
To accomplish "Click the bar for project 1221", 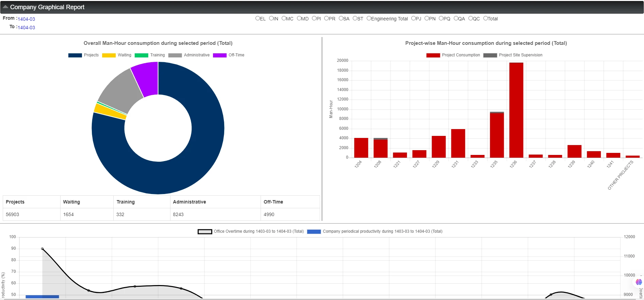I will point(400,155).
